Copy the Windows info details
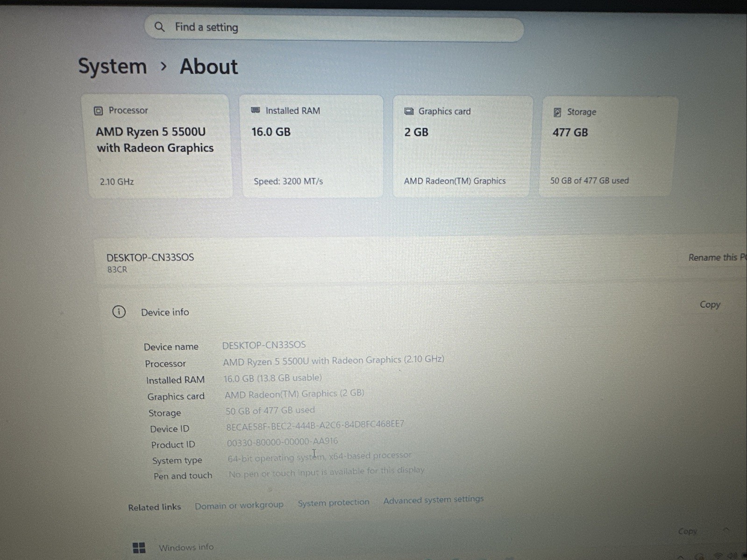 coord(687,532)
